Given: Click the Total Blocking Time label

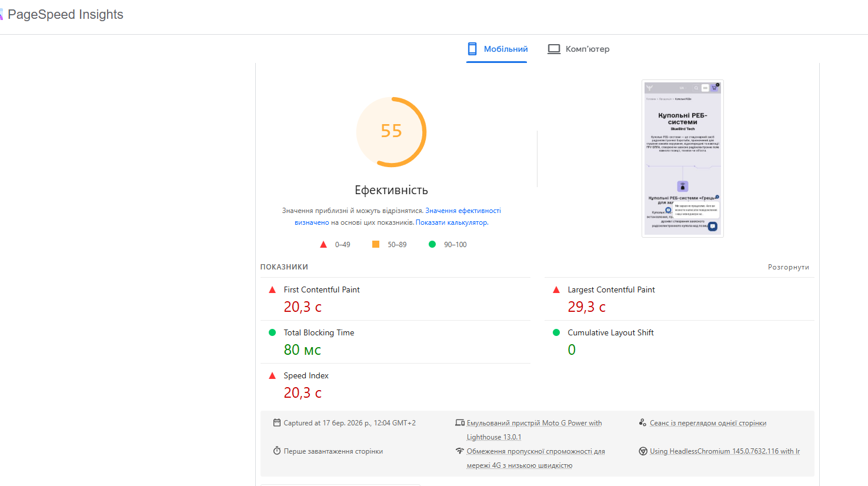Looking at the screenshot, I should click(319, 332).
